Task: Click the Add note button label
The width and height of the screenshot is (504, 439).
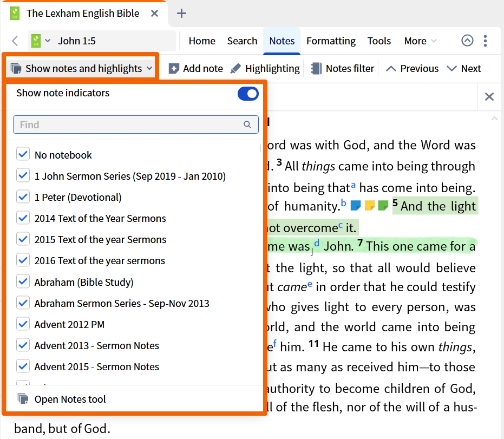Action: coord(203,68)
